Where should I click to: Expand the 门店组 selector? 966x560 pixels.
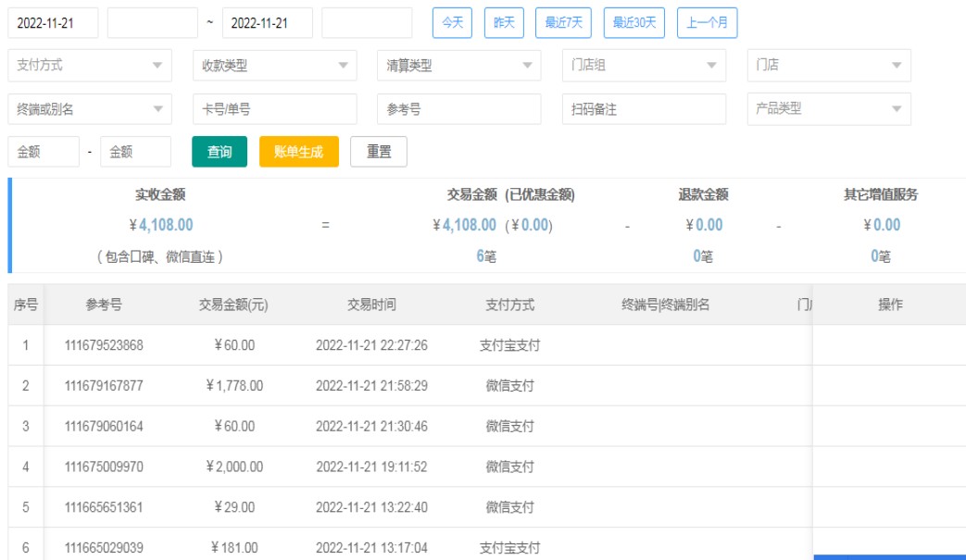pyautogui.click(x=645, y=66)
